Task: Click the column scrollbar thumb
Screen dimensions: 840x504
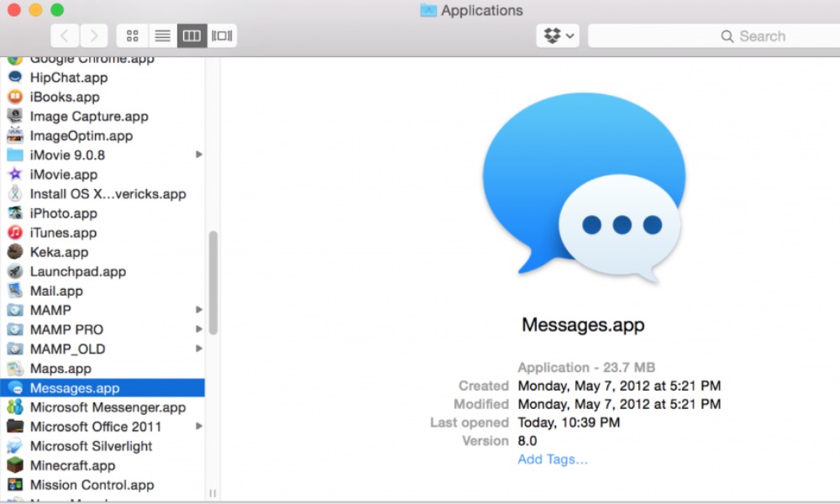Action: [x=213, y=283]
